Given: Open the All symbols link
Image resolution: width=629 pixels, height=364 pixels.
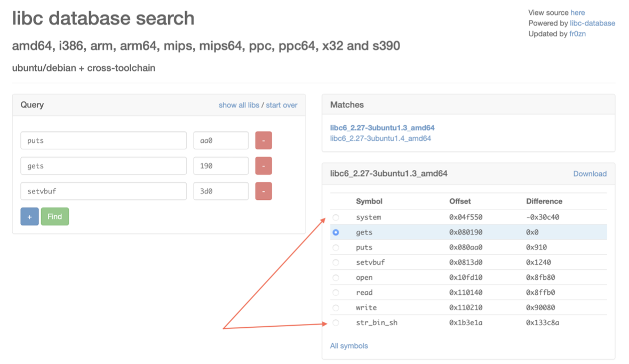Looking at the screenshot, I should click(x=349, y=346).
